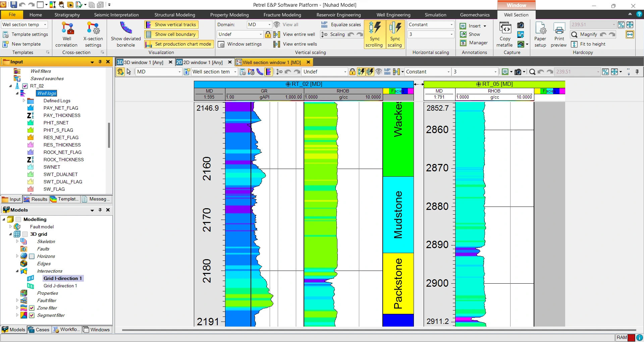Click Copy metafile icon

pyautogui.click(x=505, y=35)
